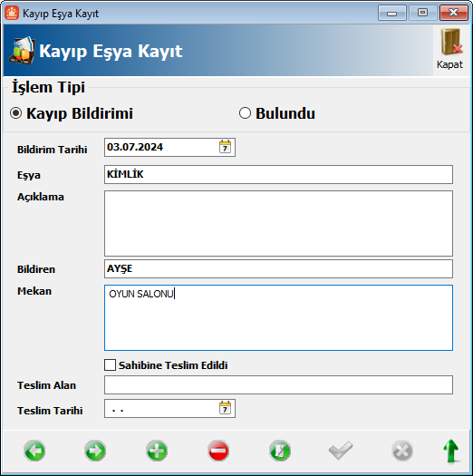The image size is (473, 476).
Task: Delete the record with red minus icon
Action: (x=218, y=451)
